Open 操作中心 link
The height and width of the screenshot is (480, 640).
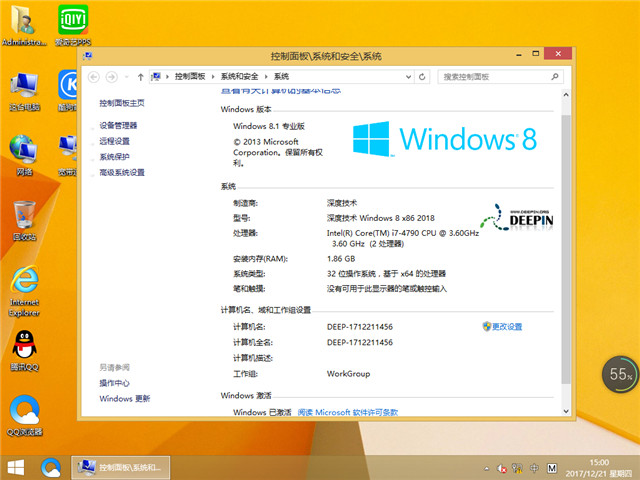tap(114, 383)
